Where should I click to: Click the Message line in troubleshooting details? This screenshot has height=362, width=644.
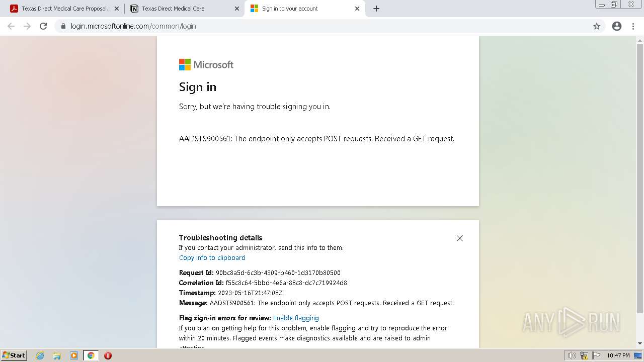[316, 303]
